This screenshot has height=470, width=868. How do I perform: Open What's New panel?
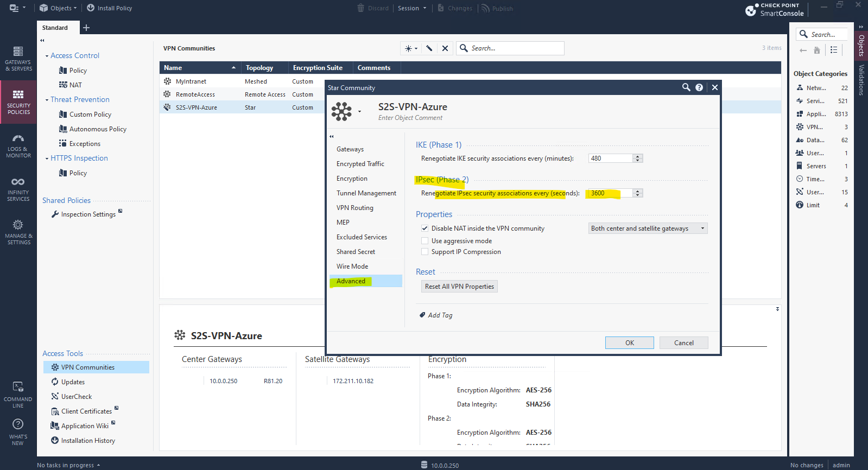pos(18,432)
